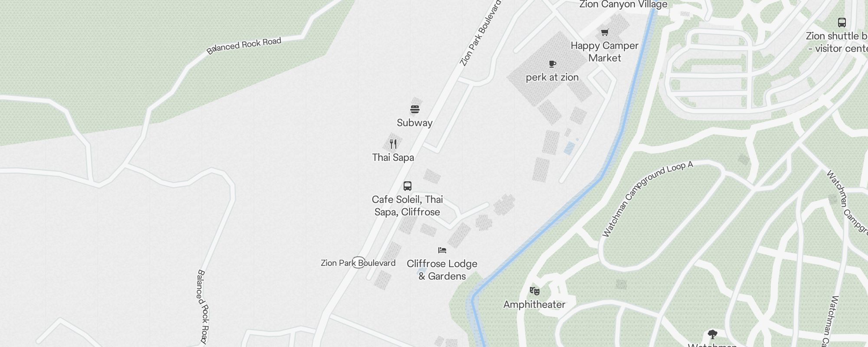
Task: Click the Happy Camper Market shopping cart icon
Action: [605, 32]
